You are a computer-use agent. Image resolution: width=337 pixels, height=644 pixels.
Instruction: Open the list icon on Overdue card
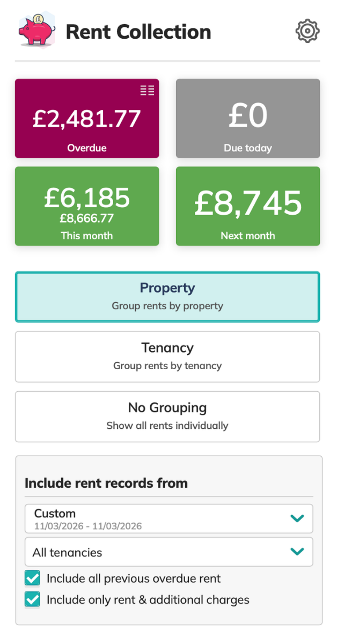pos(147,91)
